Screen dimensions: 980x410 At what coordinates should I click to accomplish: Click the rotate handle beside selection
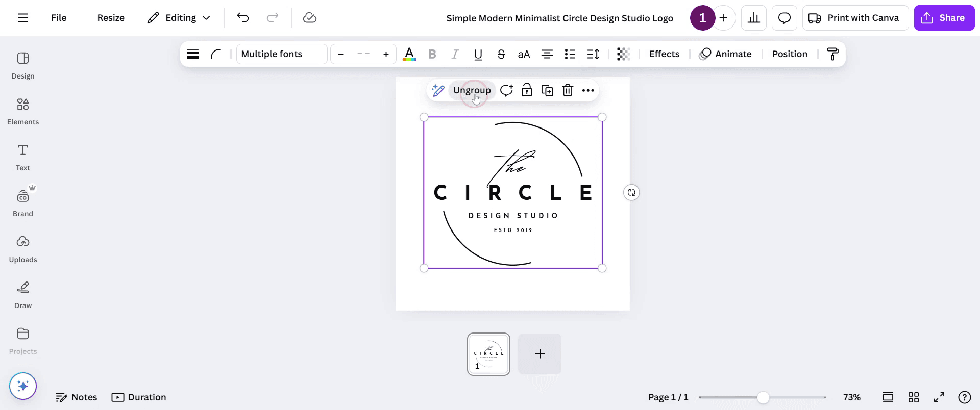[x=631, y=192]
